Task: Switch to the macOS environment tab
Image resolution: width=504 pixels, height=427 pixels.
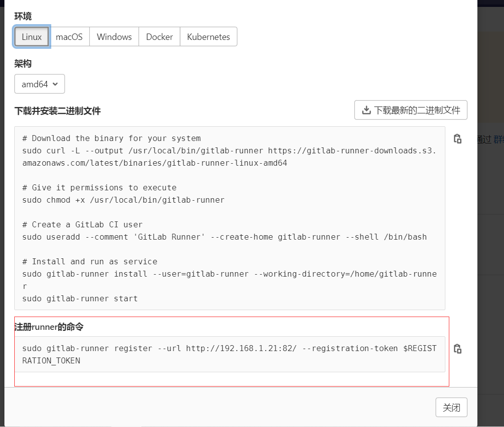Action: 69,36
